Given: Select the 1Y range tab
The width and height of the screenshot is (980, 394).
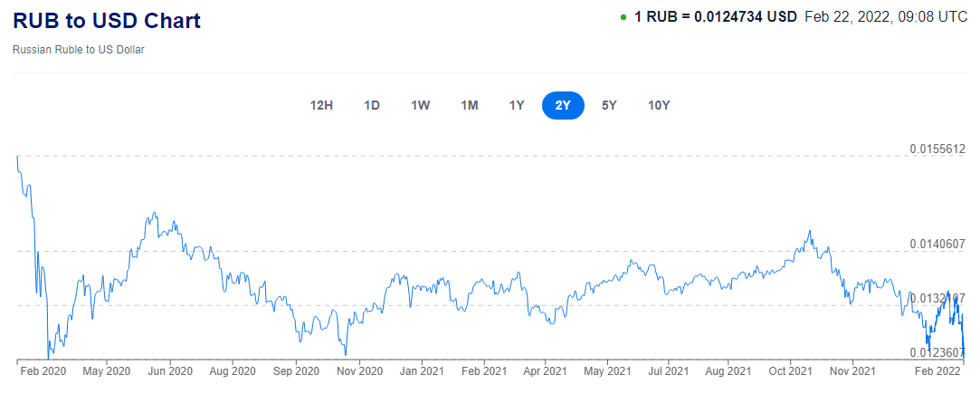Looking at the screenshot, I should click(x=517, y=105).
